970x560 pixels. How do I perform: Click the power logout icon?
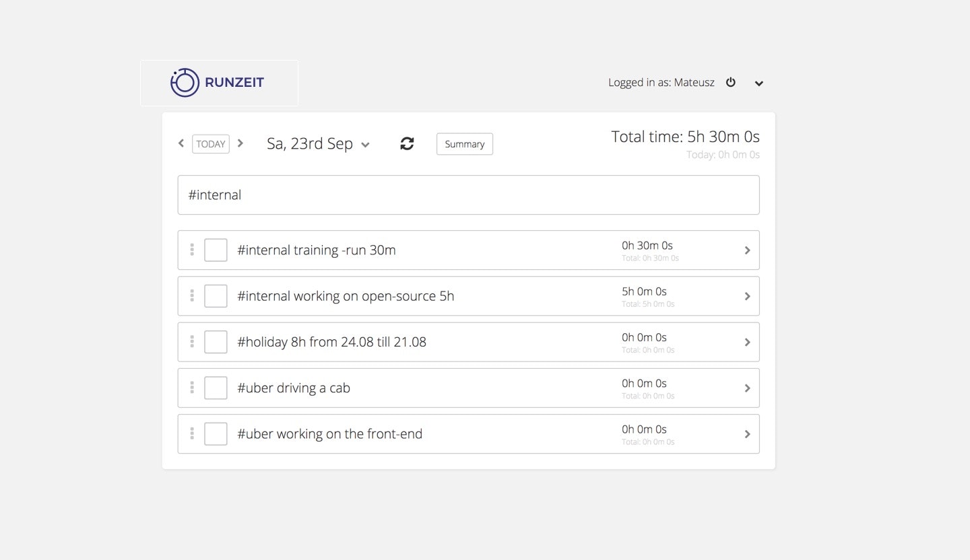731,83
